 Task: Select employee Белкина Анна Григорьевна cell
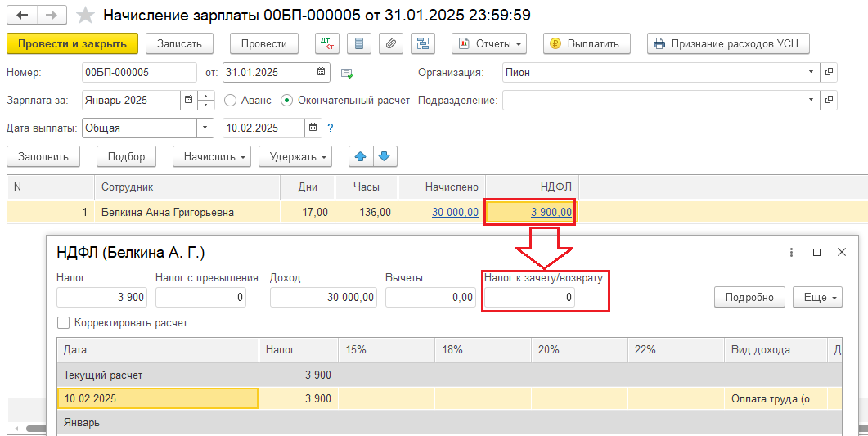(x=187, y=212)
